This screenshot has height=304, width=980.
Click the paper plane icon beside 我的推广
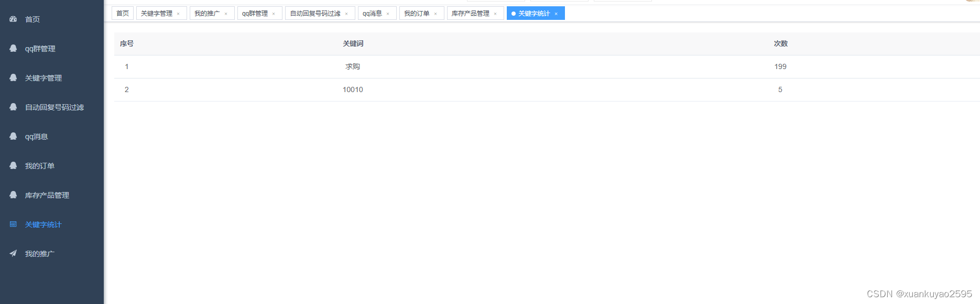(x=13, y=253)
